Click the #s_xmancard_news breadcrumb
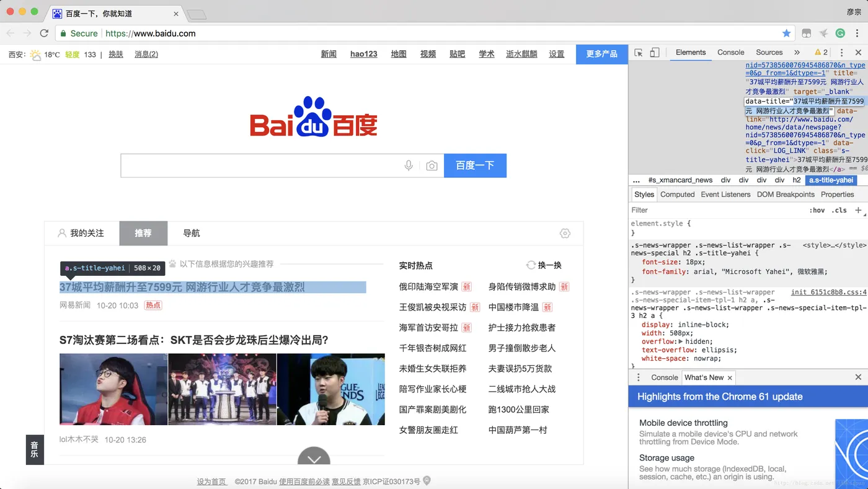Viewport: 868px width, 489px height. point(680,180)
